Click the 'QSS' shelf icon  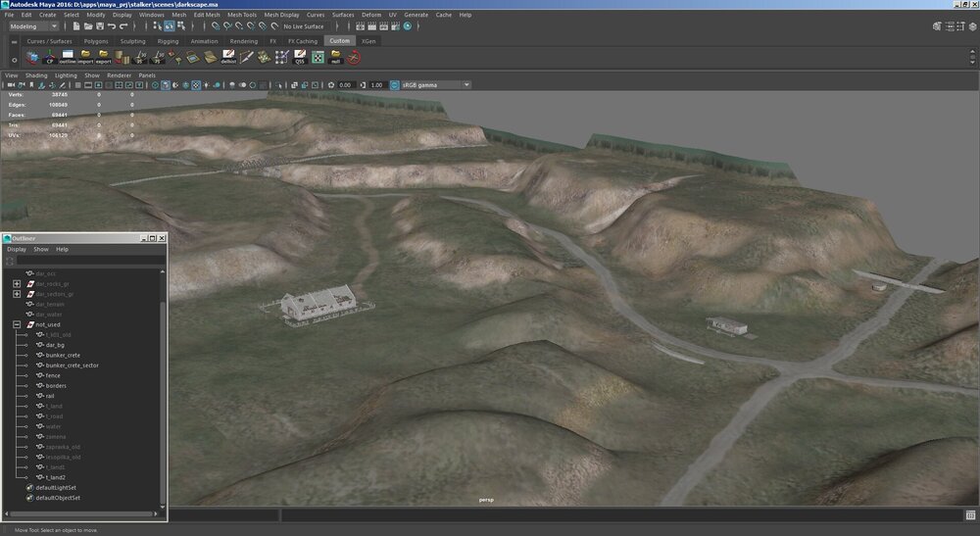pos(300,58)
